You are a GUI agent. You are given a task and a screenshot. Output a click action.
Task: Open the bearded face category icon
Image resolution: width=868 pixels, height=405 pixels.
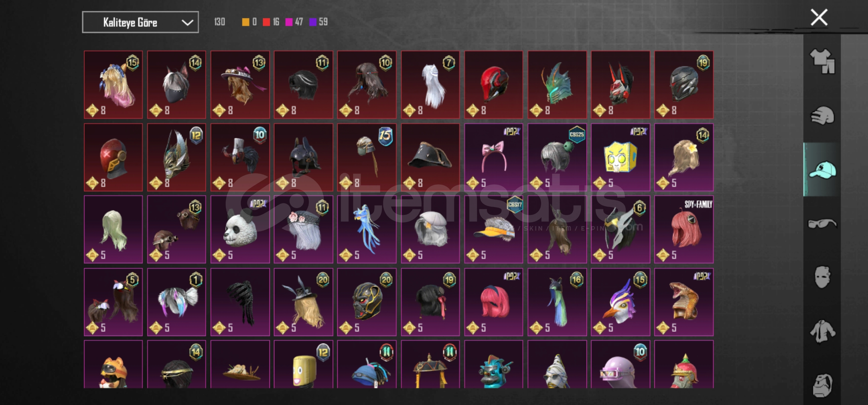822,385
